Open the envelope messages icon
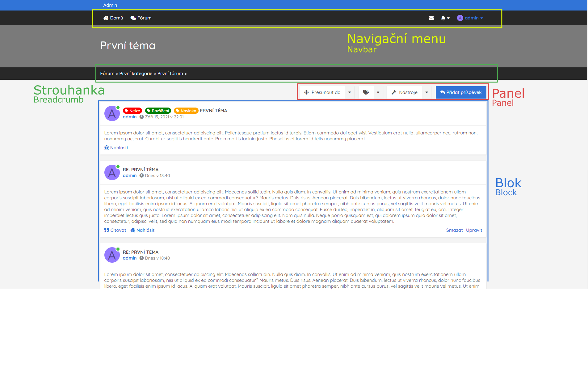The width and height of the screenshot is (588, 377). click(x=431, y=18)
